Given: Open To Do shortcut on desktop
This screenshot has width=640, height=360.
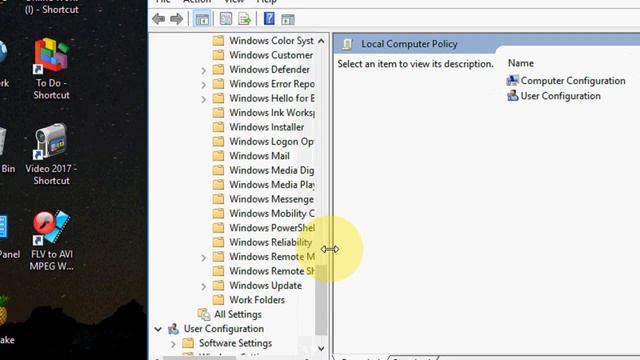Looking at the screenshot, I should coord(51,69).
